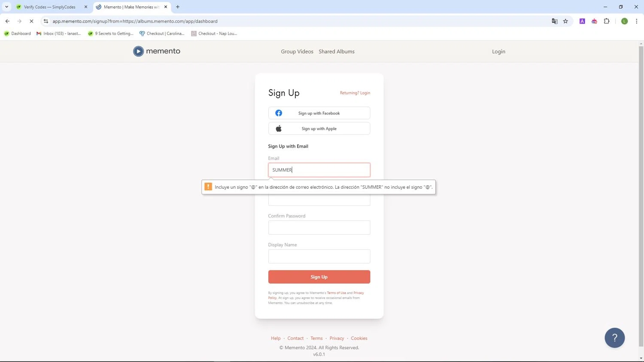The width and height of the screenshot is (644, 362).
Task: Open the Extensions puzzle icon
Action: coord(607,21)
